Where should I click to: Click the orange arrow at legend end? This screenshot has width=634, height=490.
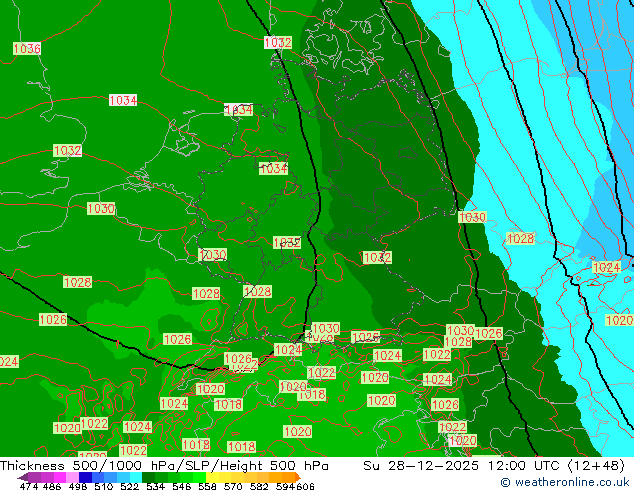[x=298, y=477]
